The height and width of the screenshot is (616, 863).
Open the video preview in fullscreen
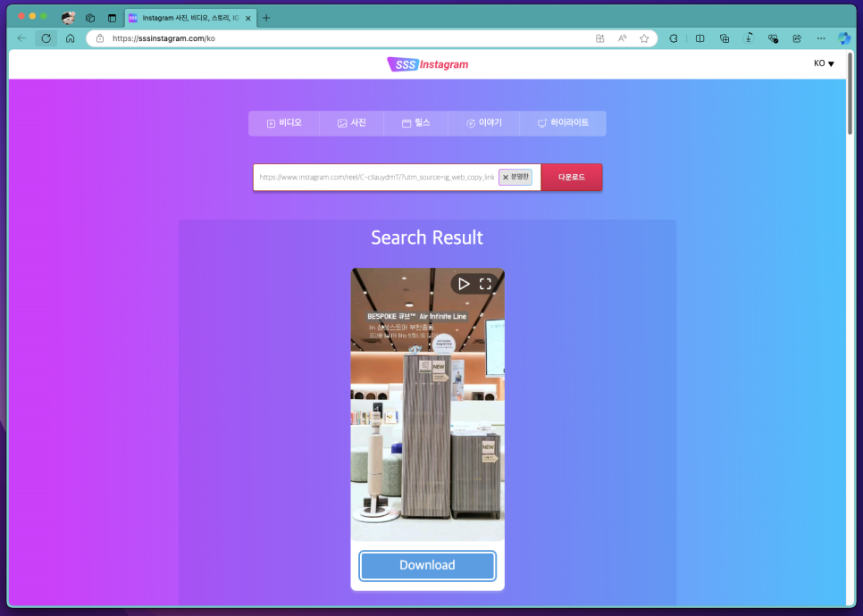485,284
